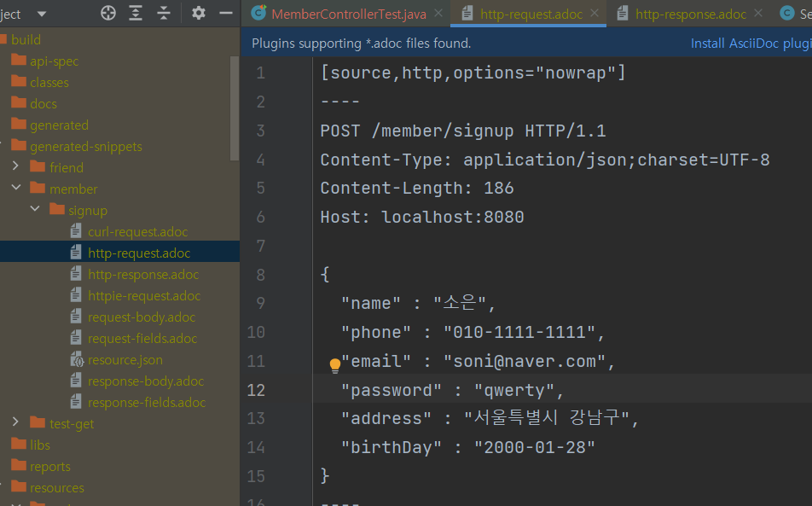Open request-body.adoc file
This screenshot has width=812, height=506.
pyautogui.click(x=142, y=317)
